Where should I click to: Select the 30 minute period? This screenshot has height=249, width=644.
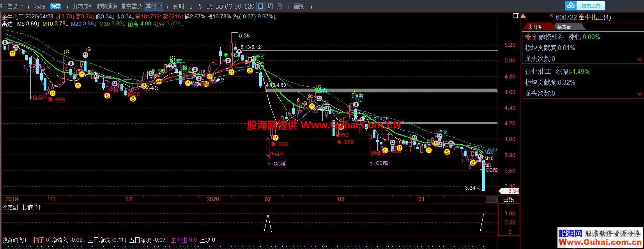(x=219, y=6)
